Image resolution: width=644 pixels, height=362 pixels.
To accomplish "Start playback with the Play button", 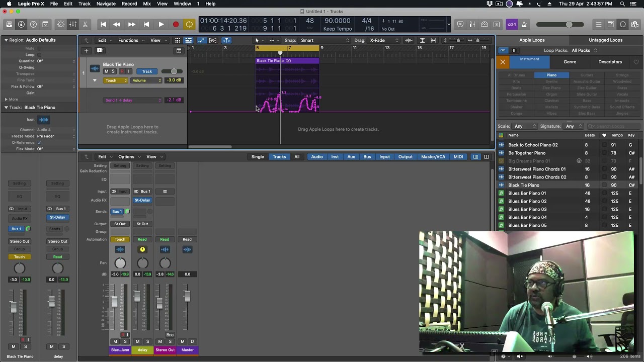I will pyautogui.click(x=161, y=24).
